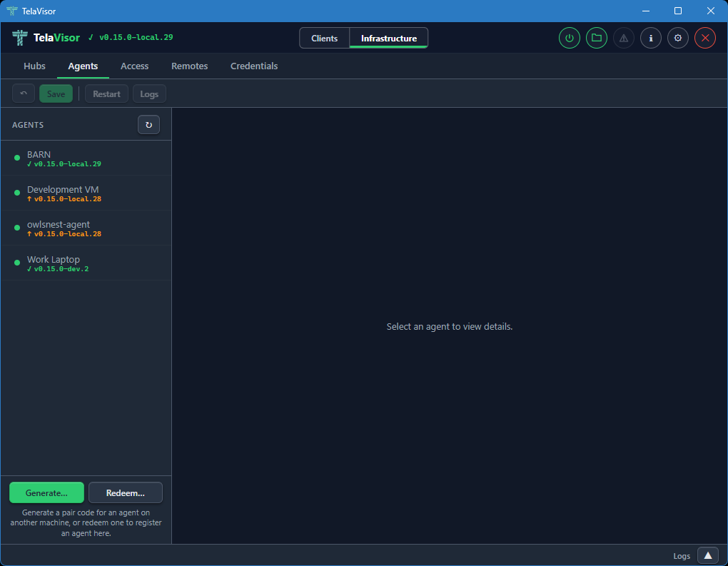Open Logs from the toolbar
728x566 pixels.
coord(149,94)
